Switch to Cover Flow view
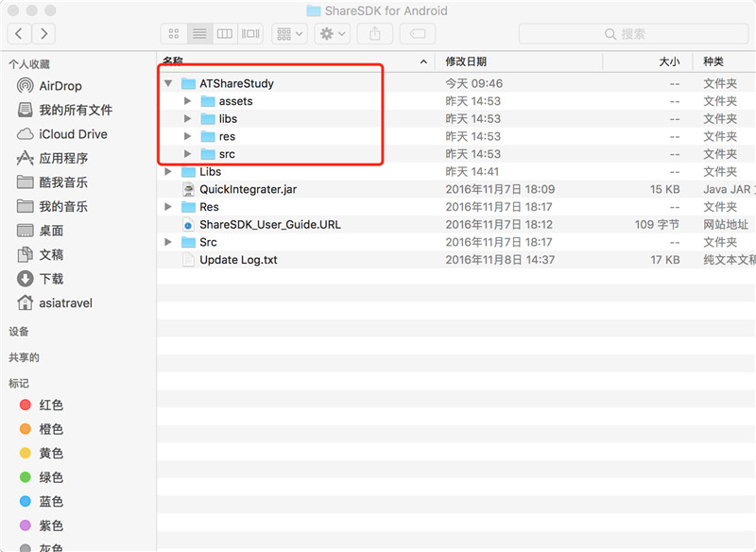 tap(250, 34)
